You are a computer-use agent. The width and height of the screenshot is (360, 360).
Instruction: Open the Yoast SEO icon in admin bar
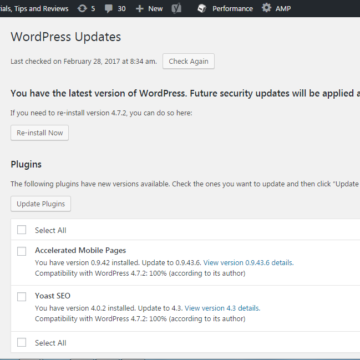pos(176,8)
